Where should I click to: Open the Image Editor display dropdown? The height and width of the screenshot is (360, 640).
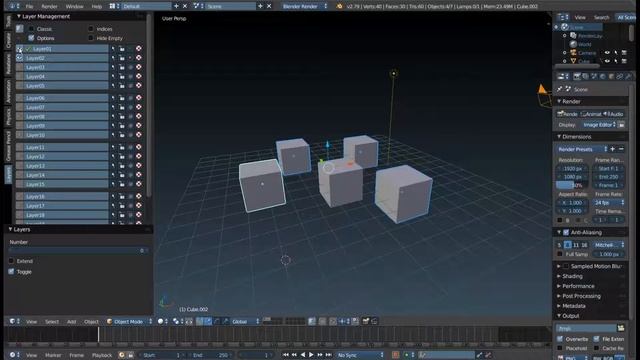599,124
